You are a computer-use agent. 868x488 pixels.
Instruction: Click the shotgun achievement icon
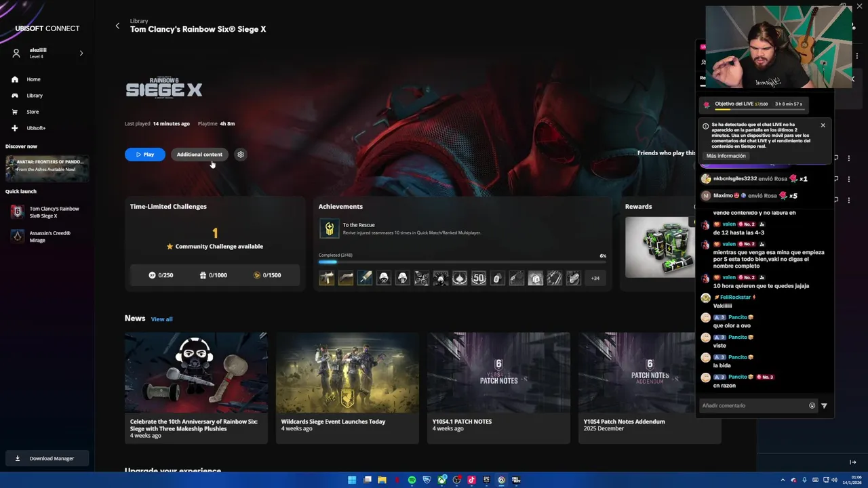tap(346, 278)
